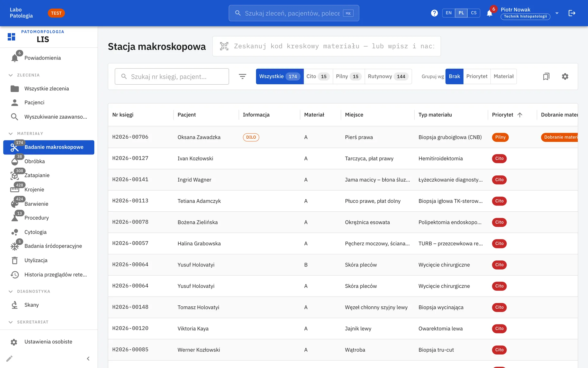588x368 pixels.
Task: Open Wszystkie zlecenia
Action: point(49,89)
